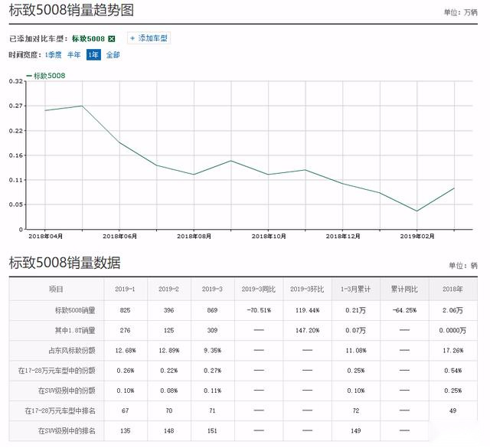Image resolution: width=490 pixels, height=448 pixels.
Task: Click the 12.68% share cell
Action: (126, 351)
